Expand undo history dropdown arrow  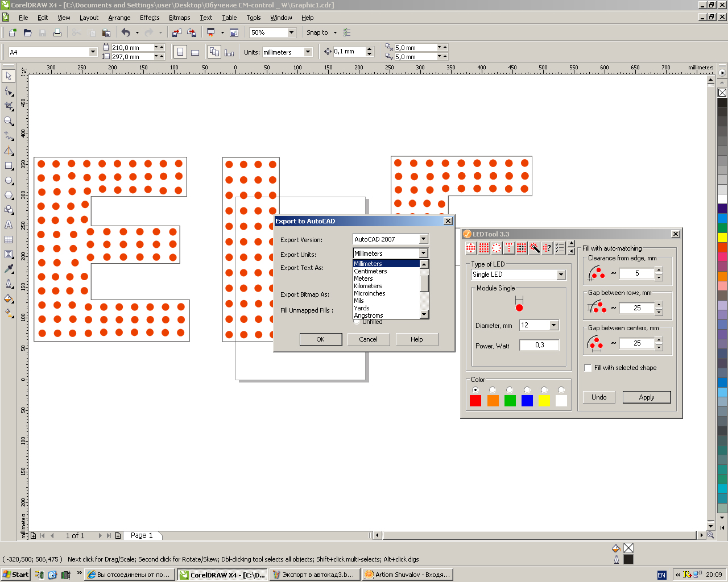[137, 32]
